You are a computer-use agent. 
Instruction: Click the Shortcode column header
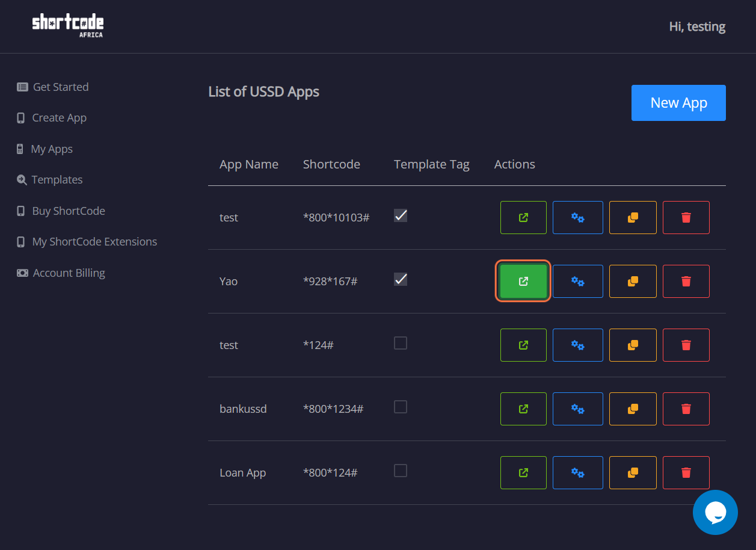pos(331,164)
